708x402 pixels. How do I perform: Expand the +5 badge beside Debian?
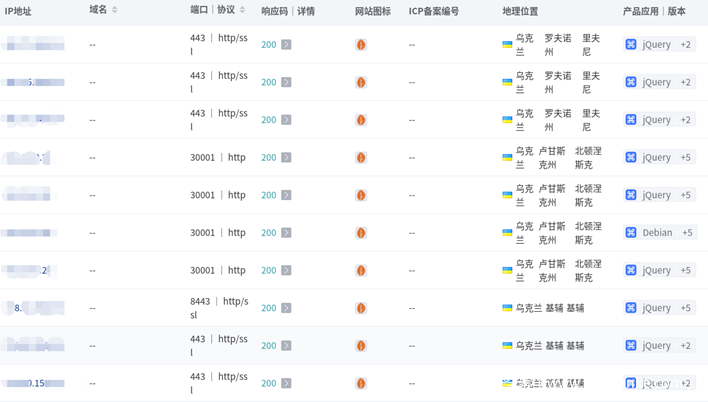click(x=687, y=233)
